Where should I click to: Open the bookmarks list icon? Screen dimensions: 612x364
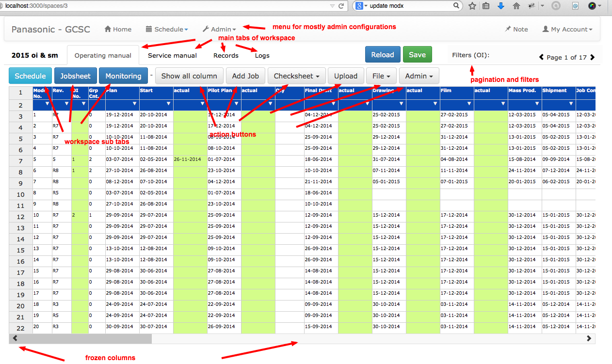pyautogui.click(x=486, y=6)
